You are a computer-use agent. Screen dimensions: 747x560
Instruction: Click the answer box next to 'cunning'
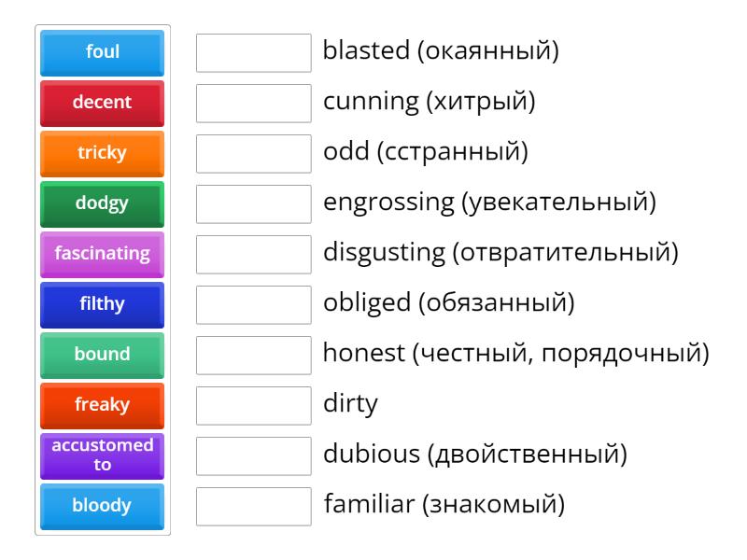[254, 104]
